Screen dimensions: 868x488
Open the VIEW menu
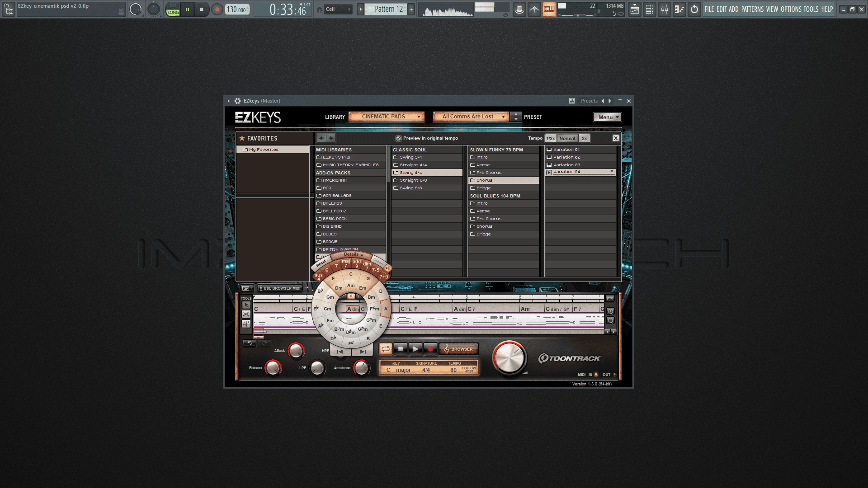click(772, 9)
